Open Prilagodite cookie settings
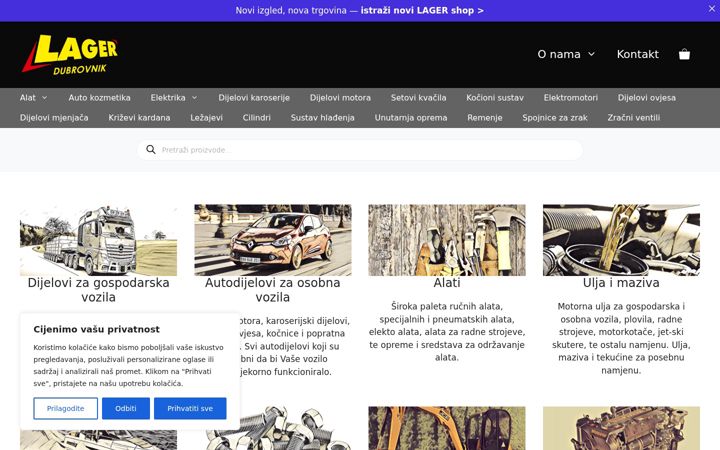Viewport: 720px width, 450px height. 65,408
